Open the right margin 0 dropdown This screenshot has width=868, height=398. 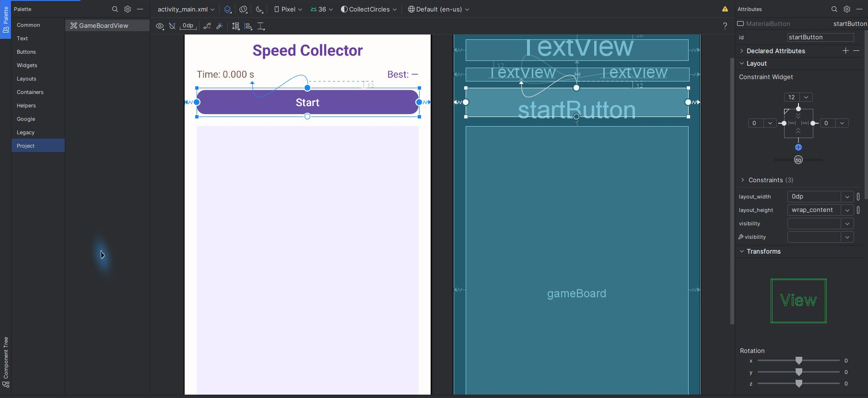tap(842, 123)
